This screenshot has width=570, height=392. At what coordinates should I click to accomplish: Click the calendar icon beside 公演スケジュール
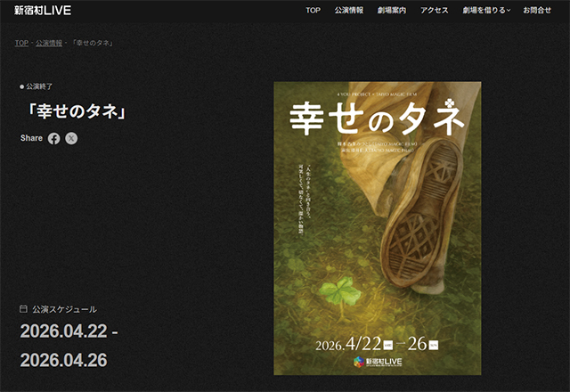(23, 309)
